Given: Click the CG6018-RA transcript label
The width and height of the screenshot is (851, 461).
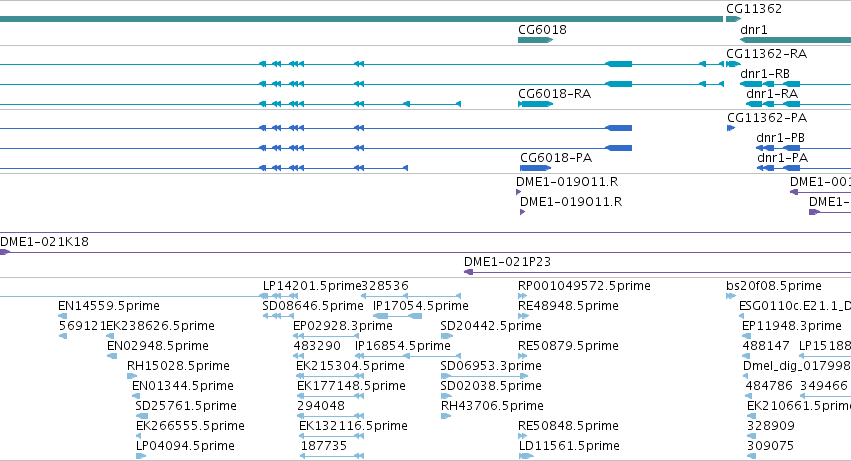Looking at the screenshot, I should (x=554, y=94).
